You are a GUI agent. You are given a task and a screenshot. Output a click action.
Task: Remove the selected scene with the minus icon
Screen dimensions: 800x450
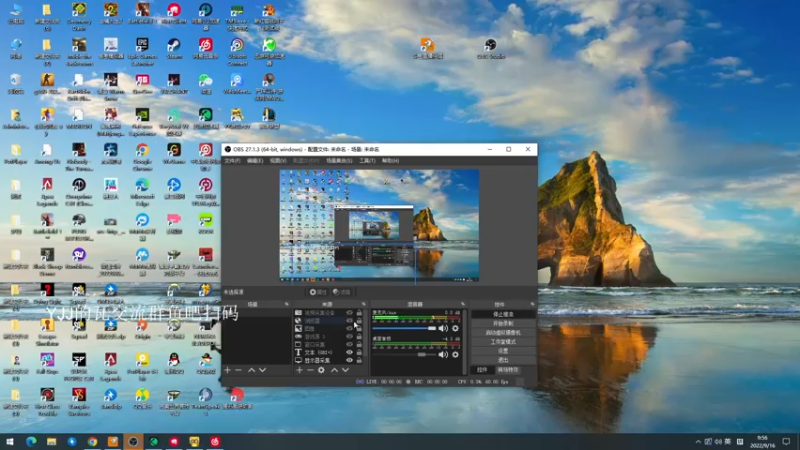[x=238, y=370]
